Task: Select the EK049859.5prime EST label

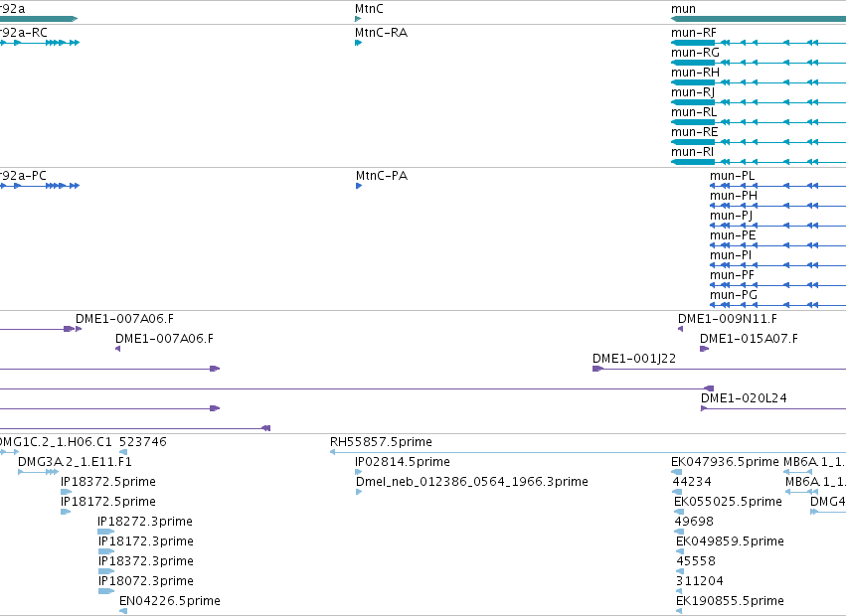Action: [730, 541]
